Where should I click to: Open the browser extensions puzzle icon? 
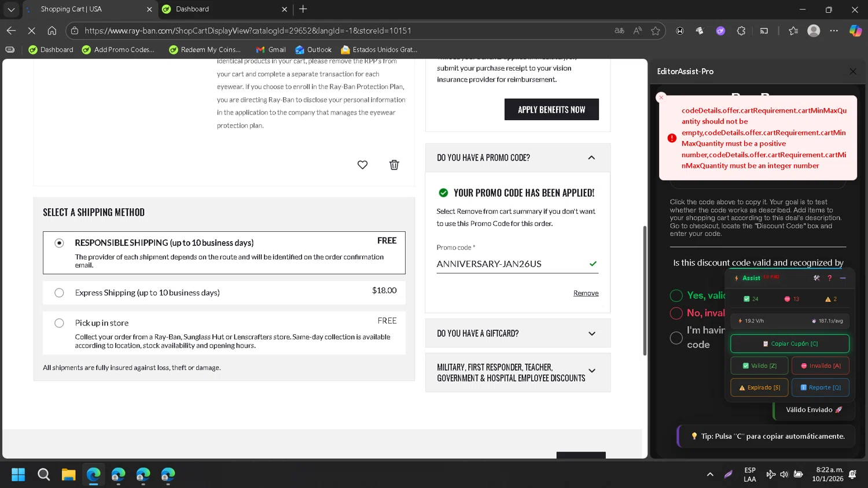[x=741, y=31]
